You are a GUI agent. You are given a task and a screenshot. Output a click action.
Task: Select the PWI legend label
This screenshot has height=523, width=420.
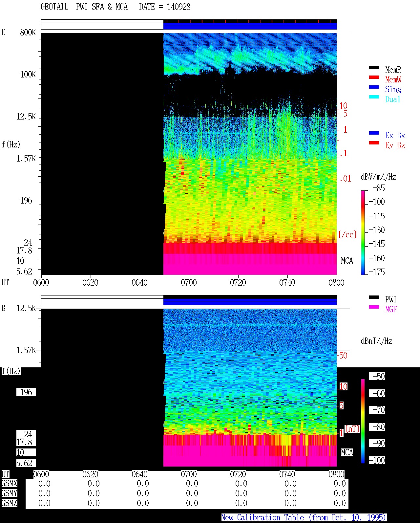click(391, 299)
